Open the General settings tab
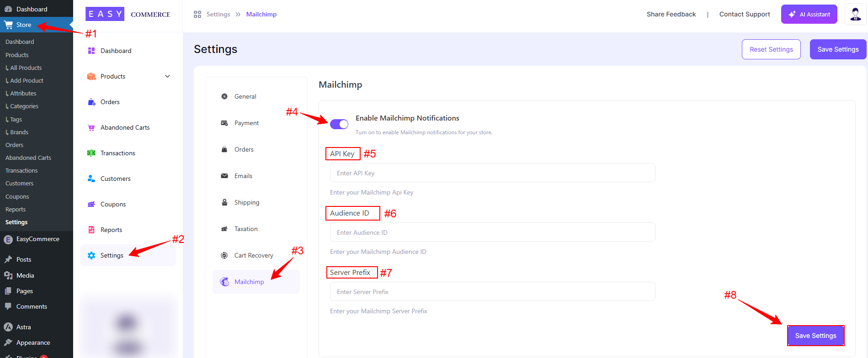The width and height of the screenshot is (868, 358). [x=256, y=96]
